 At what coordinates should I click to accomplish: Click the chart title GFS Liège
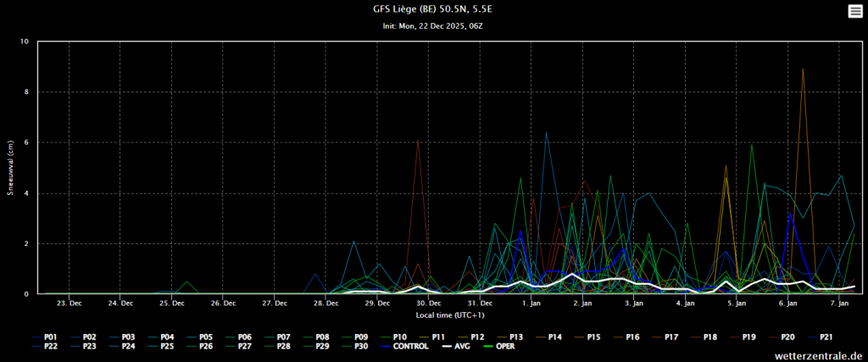pos(433,10)
